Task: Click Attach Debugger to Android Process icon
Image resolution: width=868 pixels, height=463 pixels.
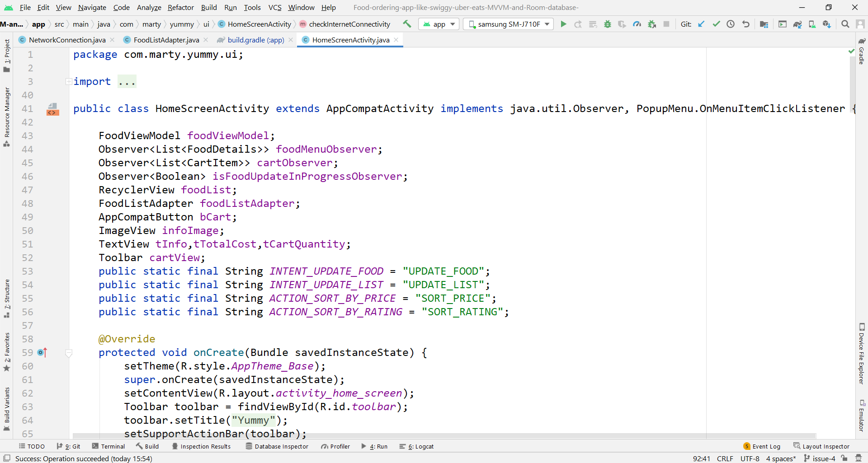Action: [x=652, y=24]
